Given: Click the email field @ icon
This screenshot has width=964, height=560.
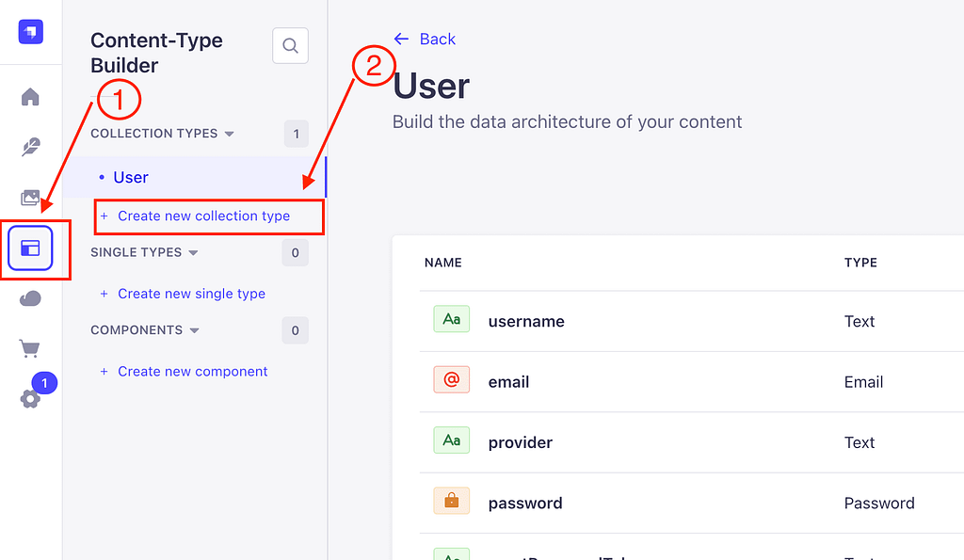Looking at the screenshot, I should pyautogui.click(x=451, y=380).
